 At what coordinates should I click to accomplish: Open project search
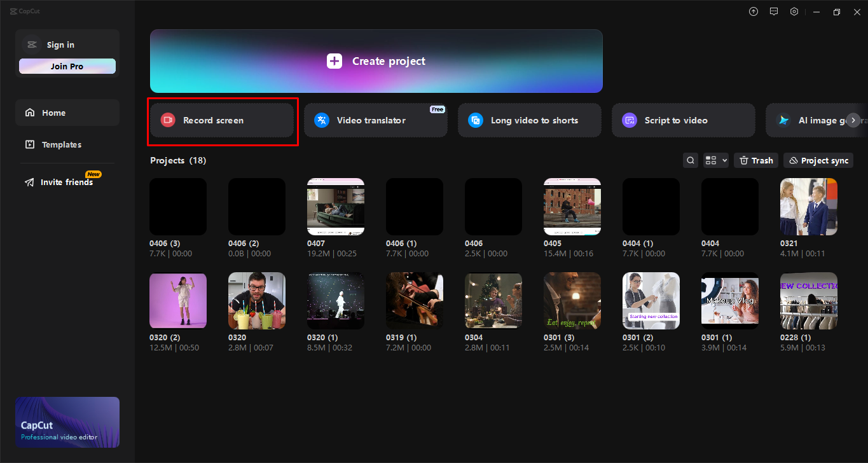coord(690,160)
